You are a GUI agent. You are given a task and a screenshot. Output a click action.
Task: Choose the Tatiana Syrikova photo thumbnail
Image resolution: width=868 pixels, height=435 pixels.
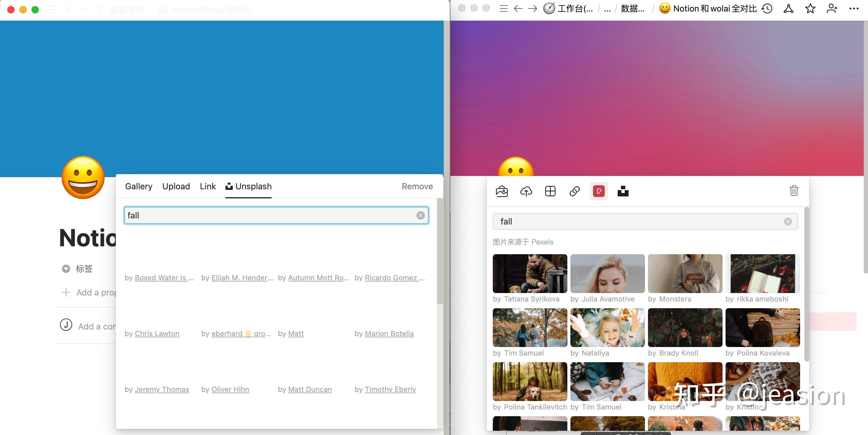point(530,274)
